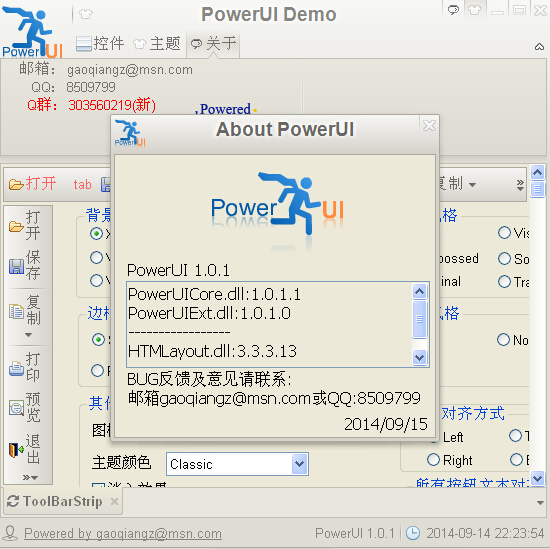Expand the sidebar toolbar overflow chevron
Image resolution: width=550 pixels, height=549 pixels.
point(30,477)
